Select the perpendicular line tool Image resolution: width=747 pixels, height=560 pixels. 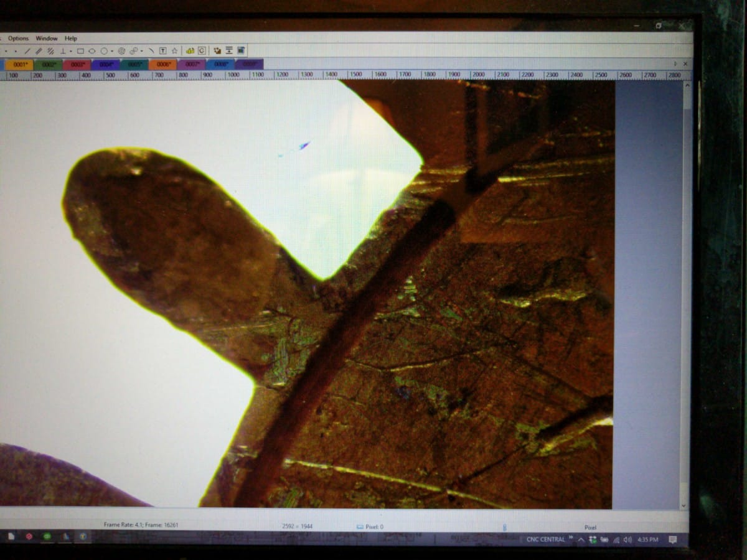(x=62, y=51)
